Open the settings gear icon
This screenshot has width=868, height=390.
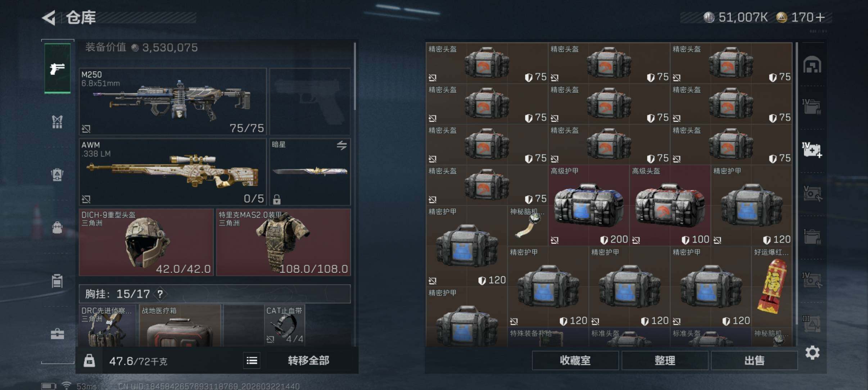pyautogui.click(x=812, y=353)
